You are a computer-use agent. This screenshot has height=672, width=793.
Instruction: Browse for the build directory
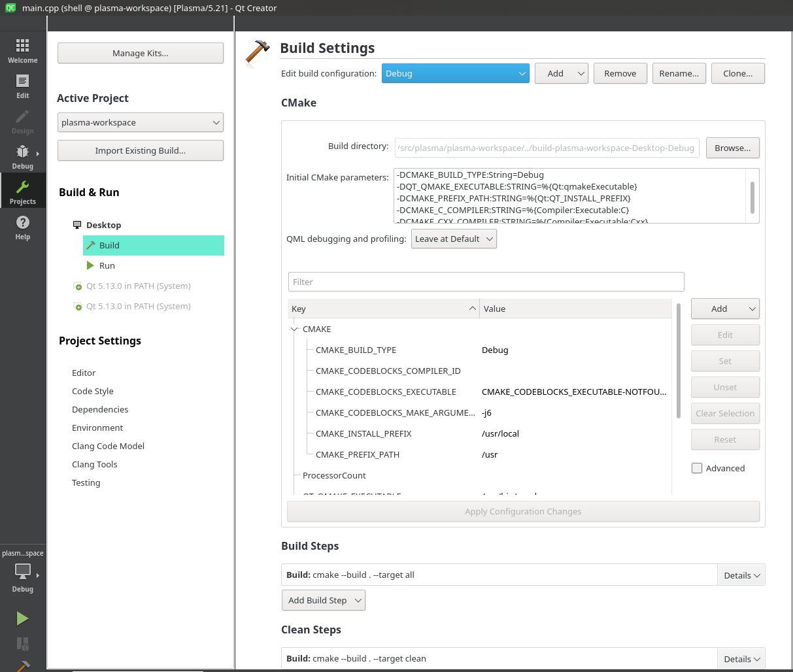click(733, 148)
